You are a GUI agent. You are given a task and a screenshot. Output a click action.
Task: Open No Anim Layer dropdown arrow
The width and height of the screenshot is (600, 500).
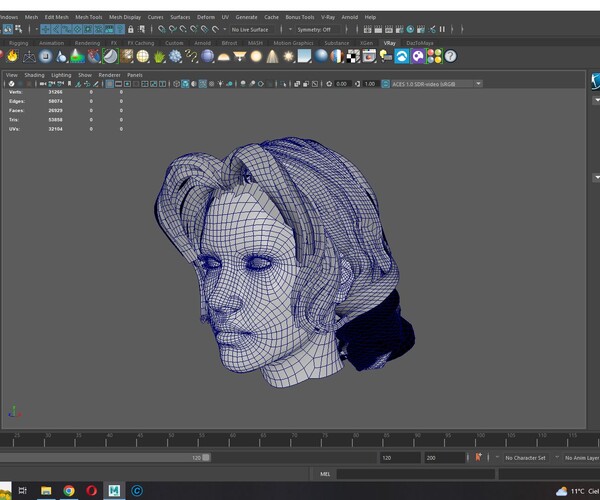click(x=557, y=458)
